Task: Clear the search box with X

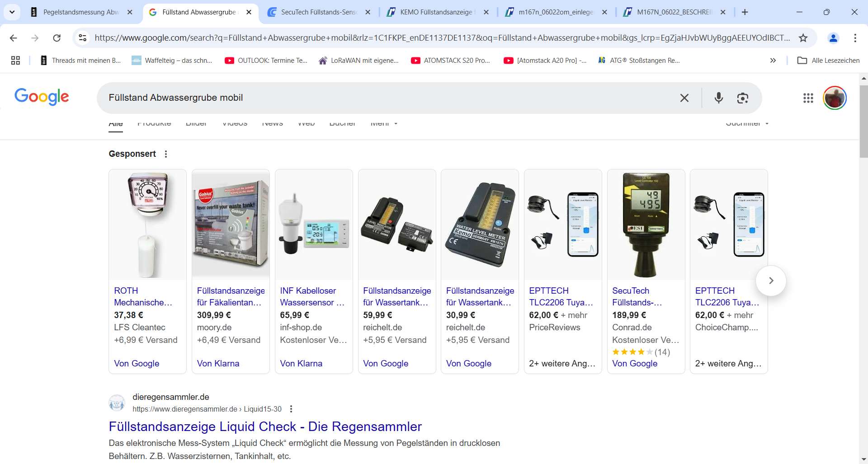Action: pyautogui.click(x=684, y=98)
